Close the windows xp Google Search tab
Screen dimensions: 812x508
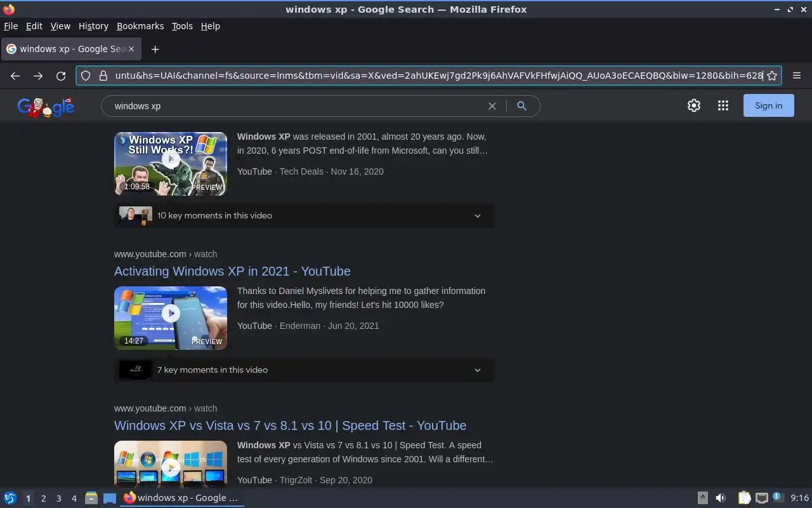click(131, 49)
